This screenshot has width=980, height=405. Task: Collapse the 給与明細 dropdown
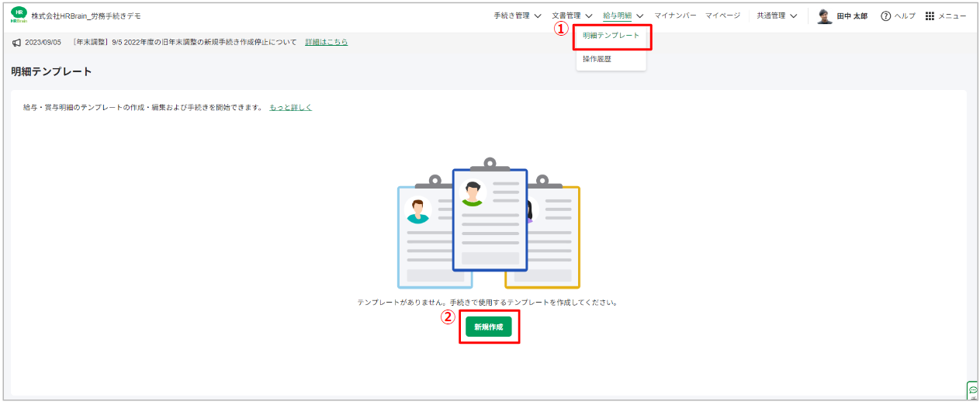[x=623, y=16]
